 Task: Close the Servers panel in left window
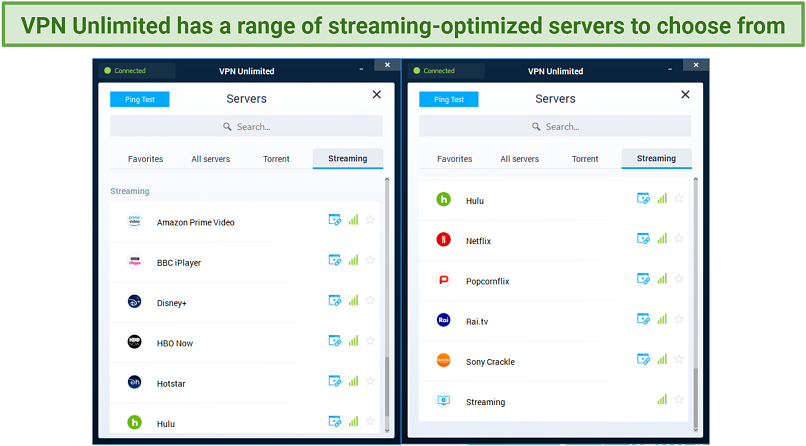coord(377,95)
